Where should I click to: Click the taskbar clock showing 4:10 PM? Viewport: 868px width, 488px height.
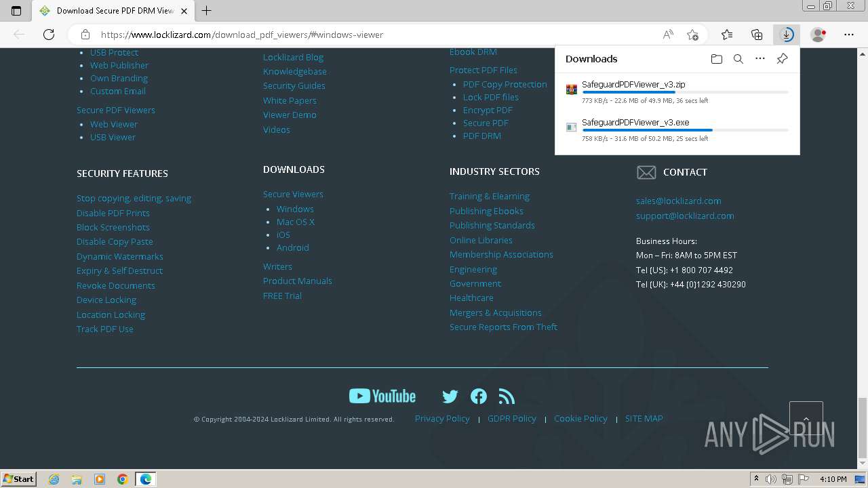[x=833, y=479]
